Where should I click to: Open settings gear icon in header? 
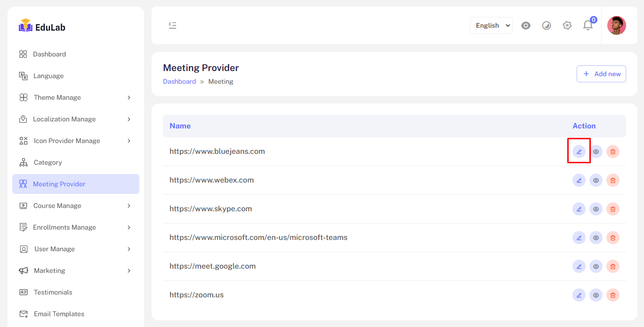tap(567, 25)
